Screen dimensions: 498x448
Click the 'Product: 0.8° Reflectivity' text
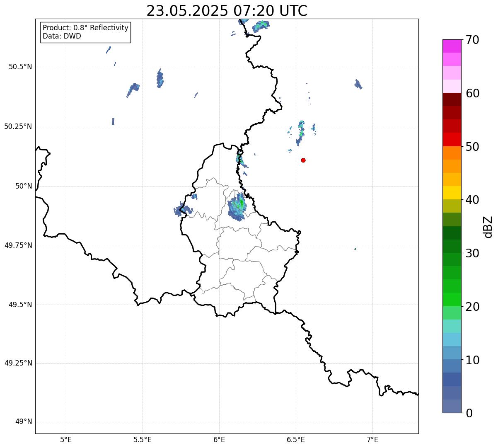click(85, 28)
